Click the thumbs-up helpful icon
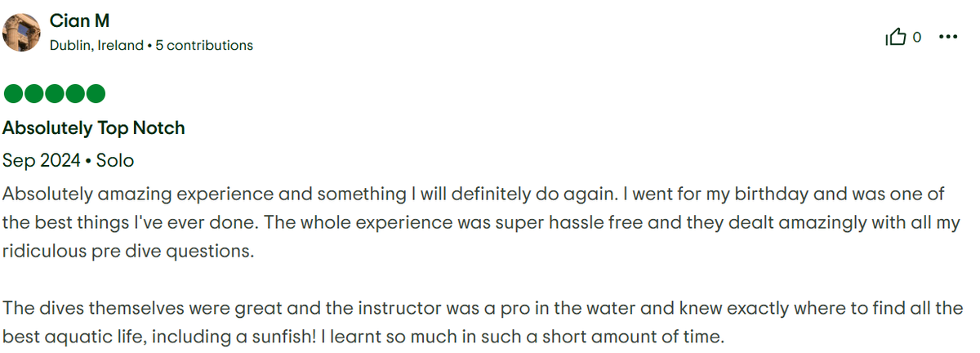 pos(896,37)
